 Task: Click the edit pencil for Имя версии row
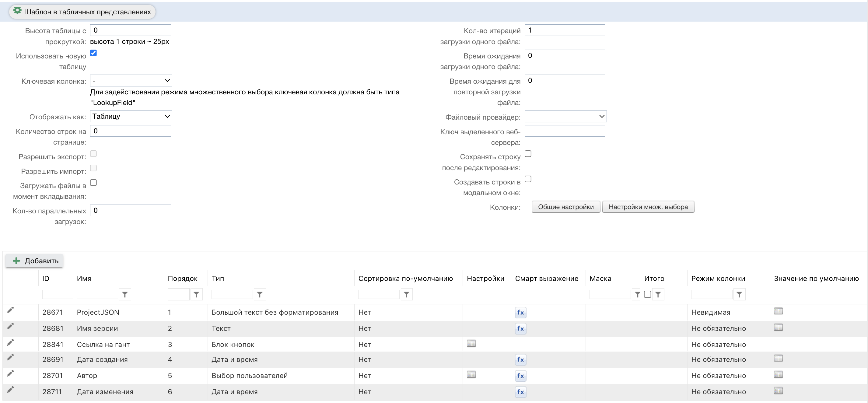(x=10, y=326)
